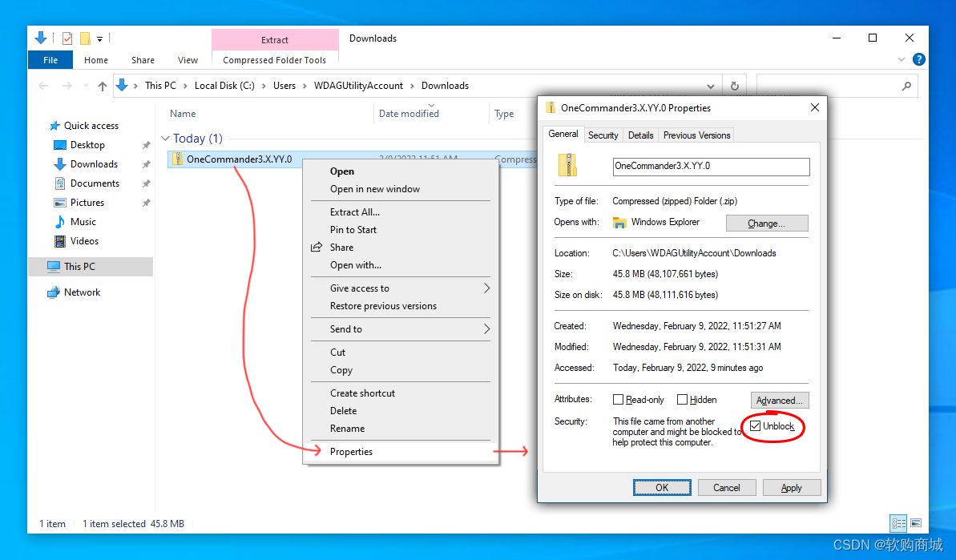Choose Create shortcut
Image resolution: width=956 pixels, height=560 pixels.
tap(362, 393)
